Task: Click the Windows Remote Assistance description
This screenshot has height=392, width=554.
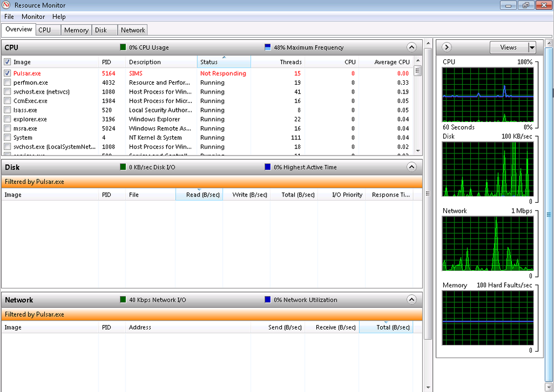Action: [x=160, y=128]
